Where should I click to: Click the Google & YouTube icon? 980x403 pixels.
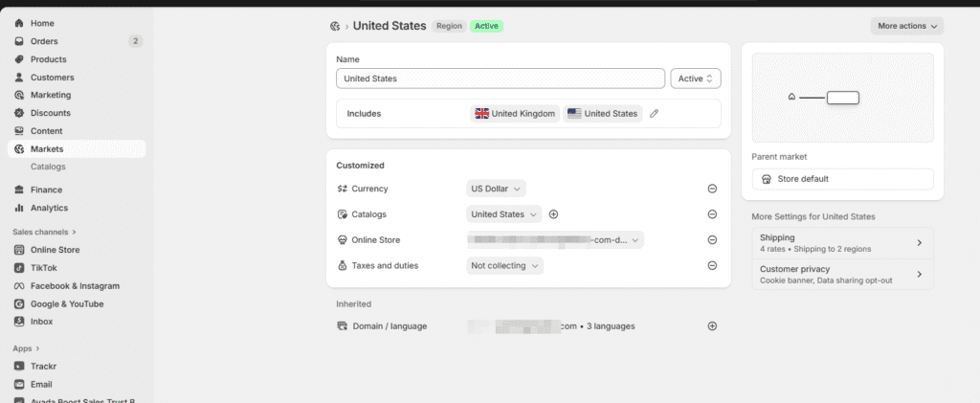click(19, 304)
